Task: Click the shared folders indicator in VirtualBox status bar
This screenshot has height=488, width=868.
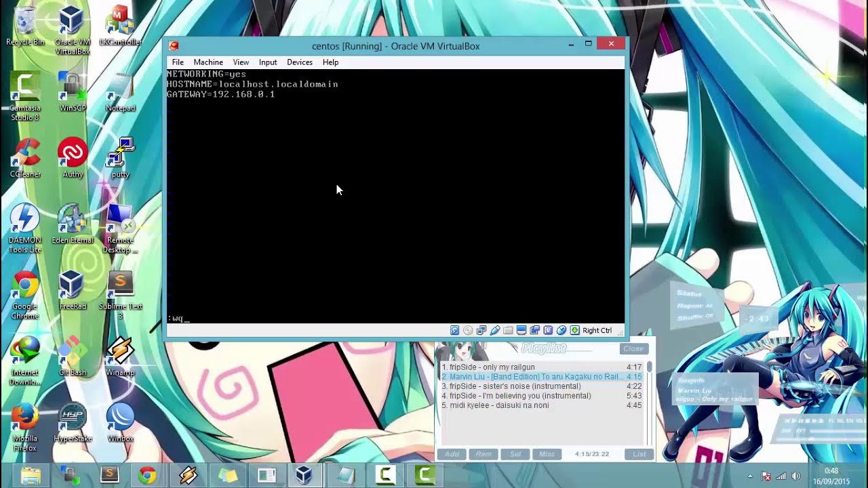Action: [x=508, y=330]
